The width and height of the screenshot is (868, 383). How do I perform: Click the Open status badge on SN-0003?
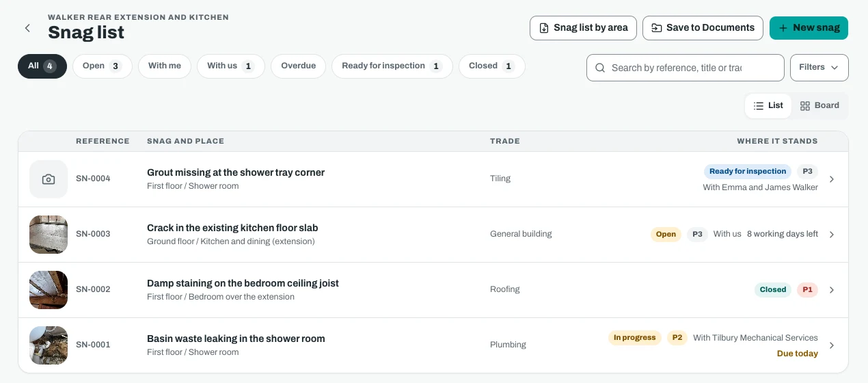tap(666, 235)
